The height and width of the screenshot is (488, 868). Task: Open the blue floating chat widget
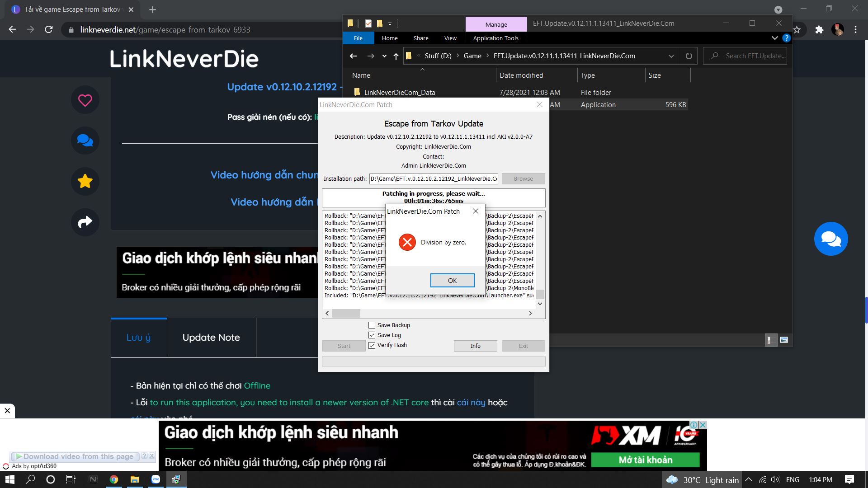[830, 239]
